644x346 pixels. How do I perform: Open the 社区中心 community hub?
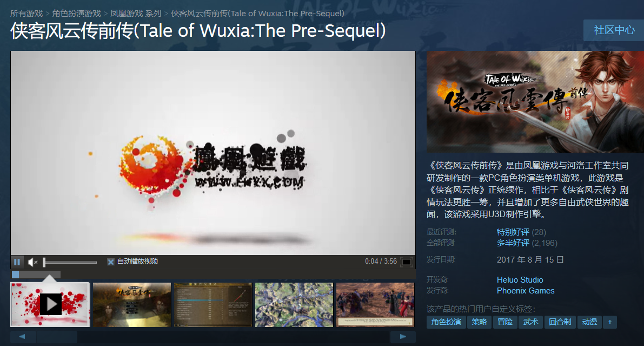point(614,30)
